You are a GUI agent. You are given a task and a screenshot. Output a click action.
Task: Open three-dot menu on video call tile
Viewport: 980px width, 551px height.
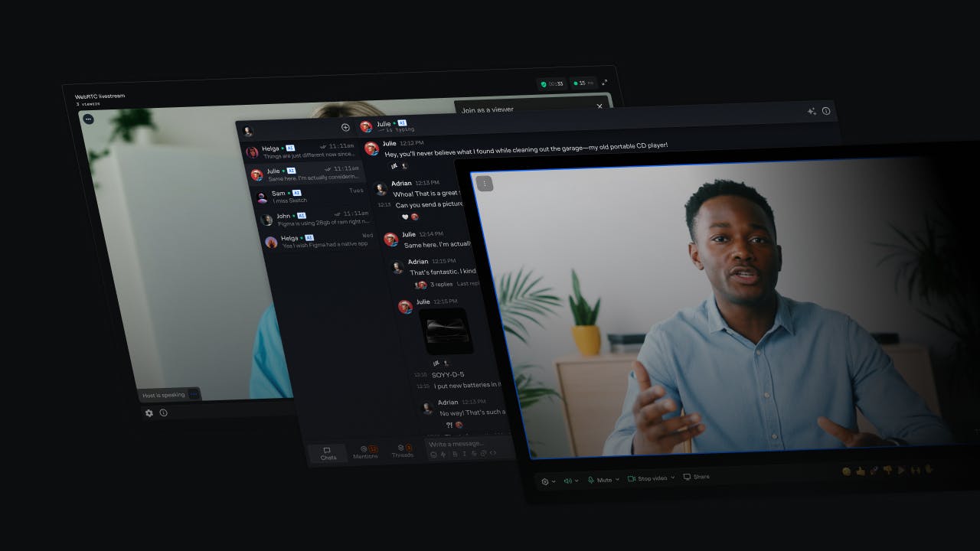483,184
